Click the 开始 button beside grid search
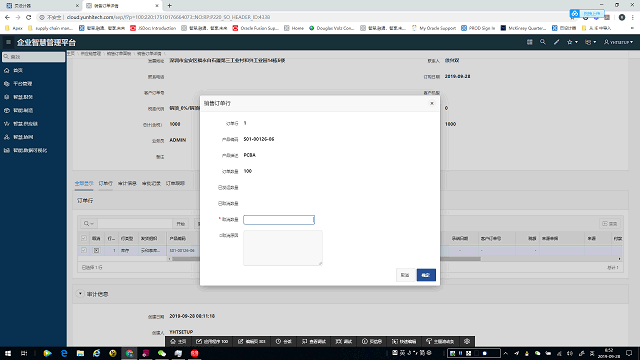The width and height of the screenshot is (640, 360). (181, 224)
